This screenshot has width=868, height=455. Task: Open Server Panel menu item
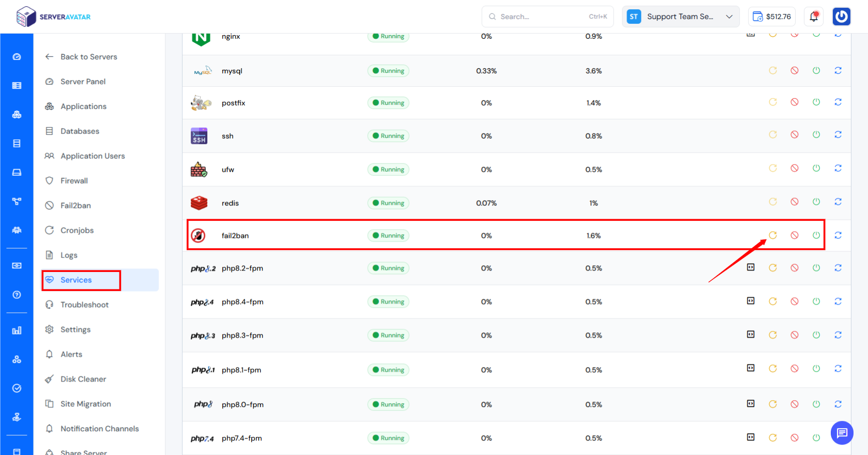75,82
